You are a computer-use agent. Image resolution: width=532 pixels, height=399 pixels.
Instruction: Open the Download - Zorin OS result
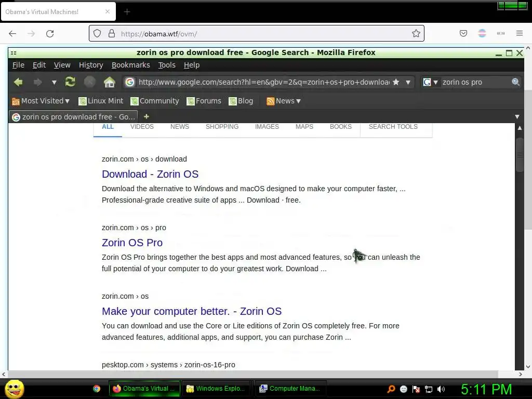tap(150, 174)
